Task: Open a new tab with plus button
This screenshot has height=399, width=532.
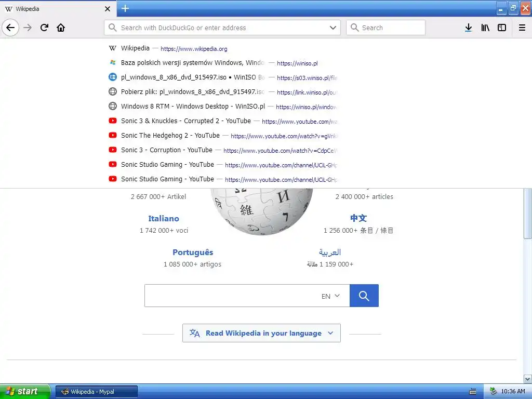Action: pyautogui.click(x=125, y=8)
